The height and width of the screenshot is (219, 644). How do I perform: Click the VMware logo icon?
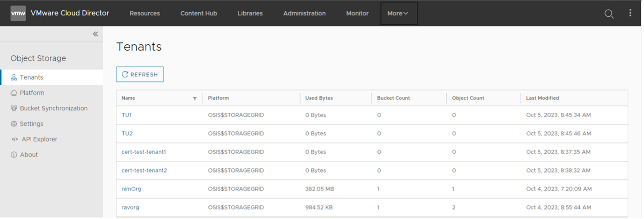tap(18, 13)
